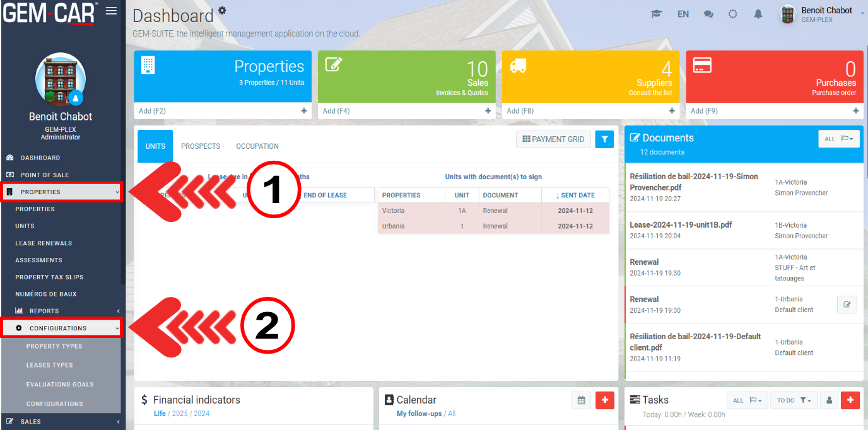Open the training graduation cap icon
Screen dimensions: 868x430
657,14
